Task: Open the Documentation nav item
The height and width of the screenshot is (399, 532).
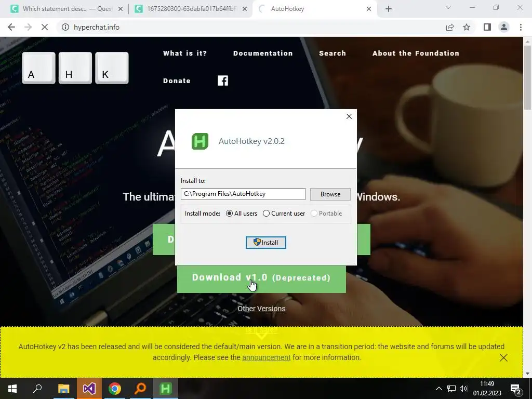Action: [263, 54]
